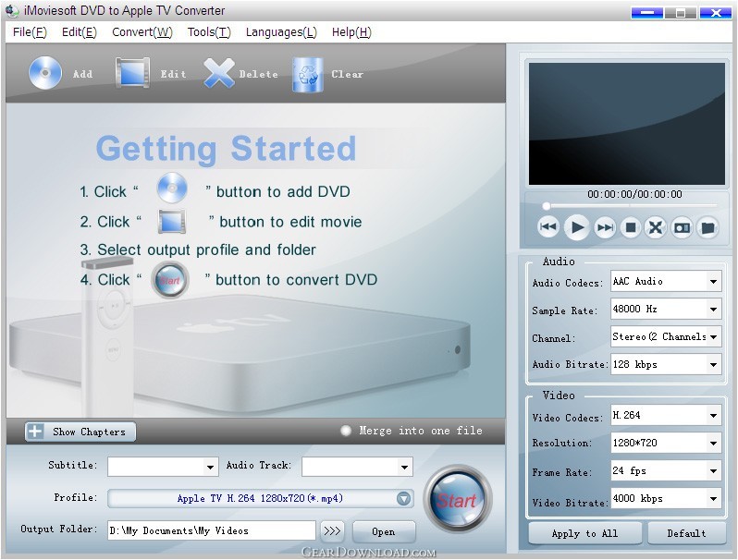Viewport: 738px width, 560px height.
Task: Open the Audio Track dropdown
Action: [404, 467]
